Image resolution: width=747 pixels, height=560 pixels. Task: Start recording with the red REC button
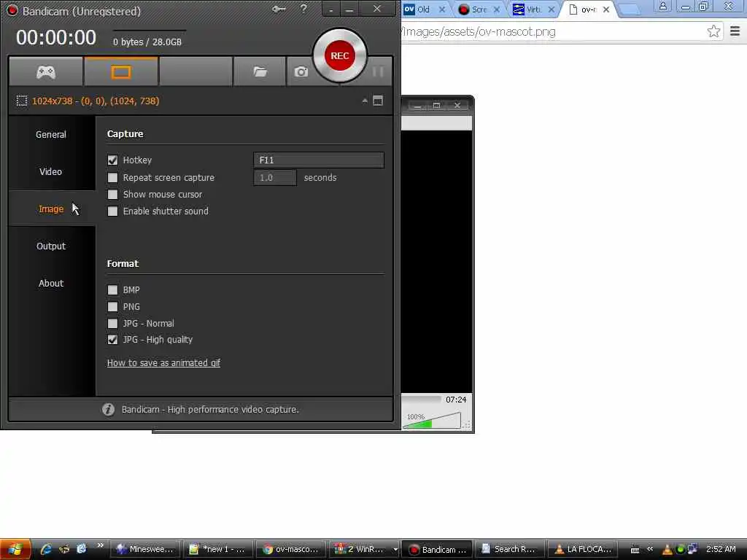point(340,55)
